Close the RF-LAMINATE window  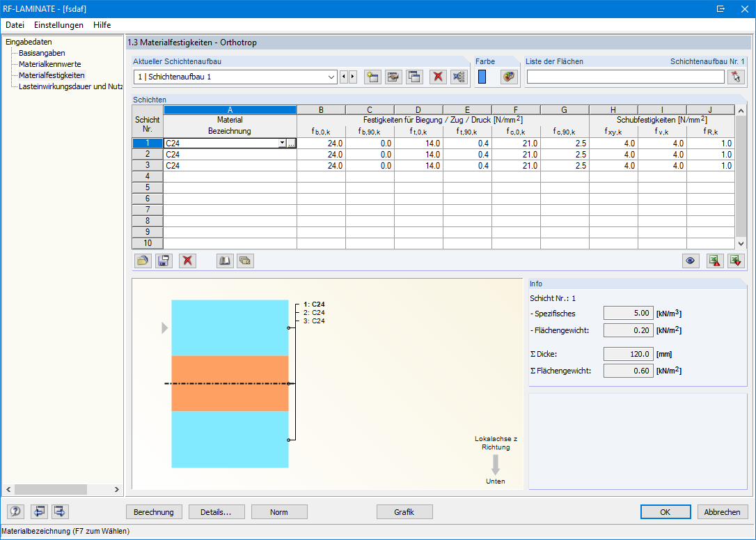(x=744, y=8)
